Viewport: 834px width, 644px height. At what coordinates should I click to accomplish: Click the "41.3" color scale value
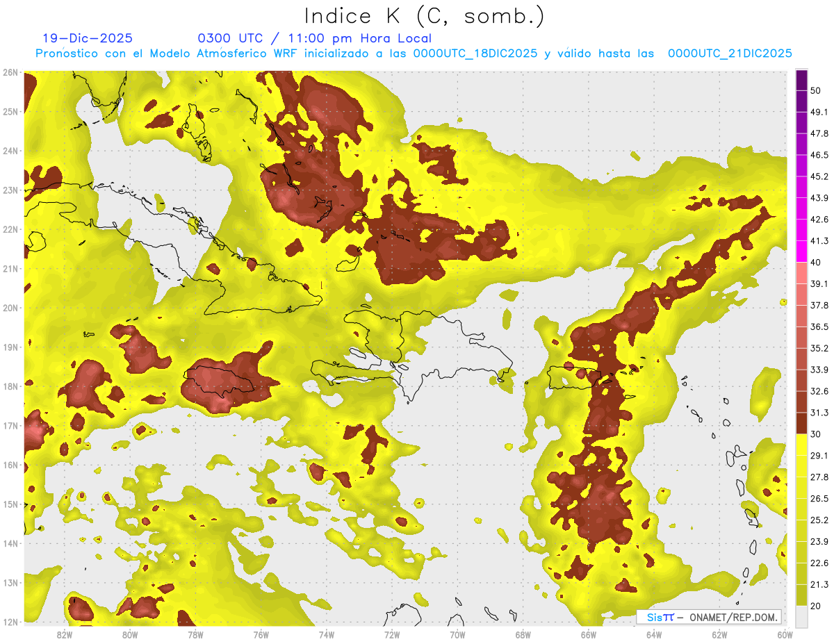coord(819,241)
